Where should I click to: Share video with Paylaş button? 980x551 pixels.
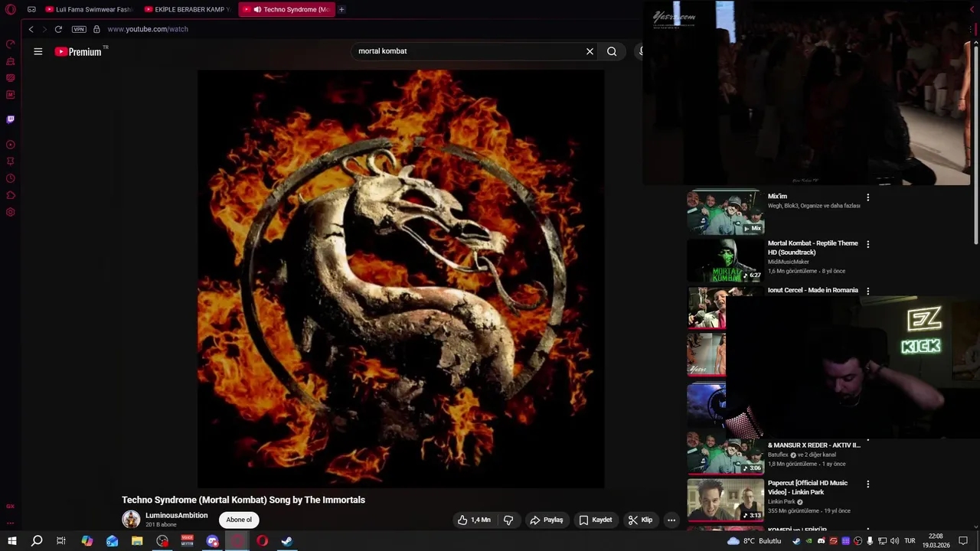(546, 520)
